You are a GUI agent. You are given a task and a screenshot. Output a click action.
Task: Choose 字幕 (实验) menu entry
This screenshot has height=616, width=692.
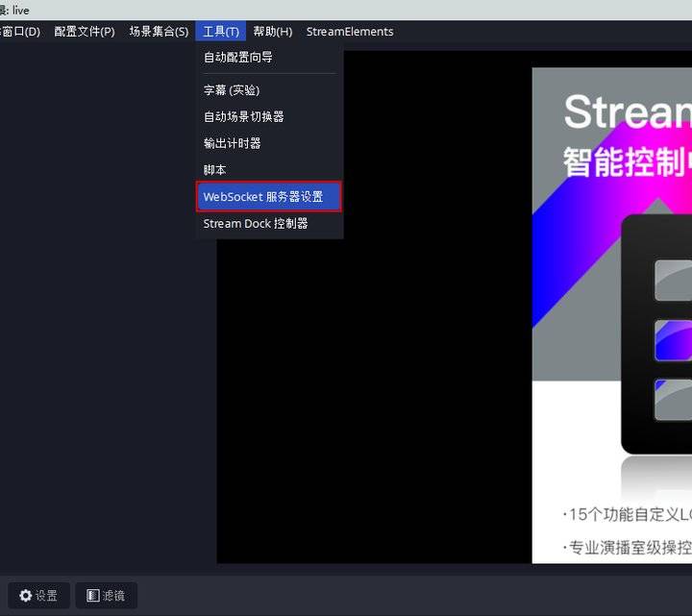269,90
